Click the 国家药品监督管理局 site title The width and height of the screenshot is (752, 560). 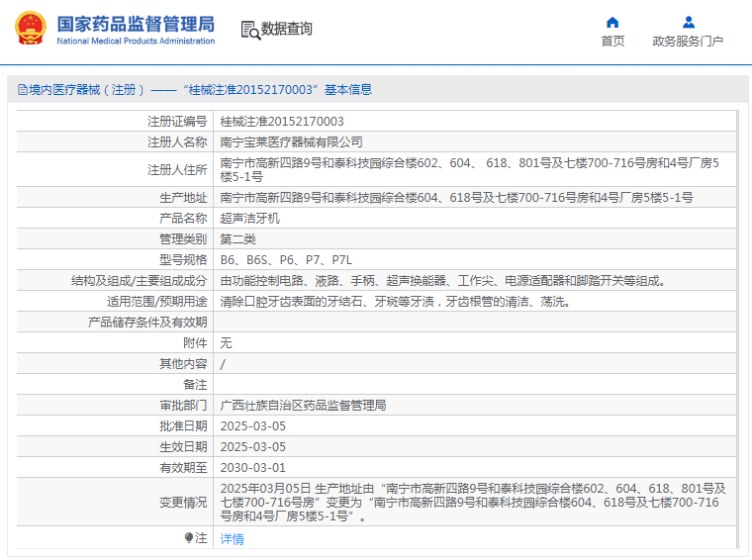pyautogui.click(x=135, y=23)
